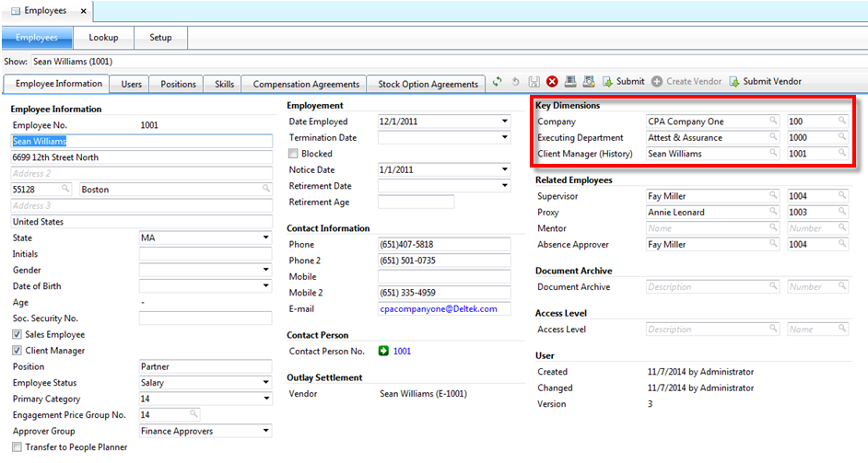Click the green refresh icon in toolbar
Screen dimensions: 868x463
(498, 82)
